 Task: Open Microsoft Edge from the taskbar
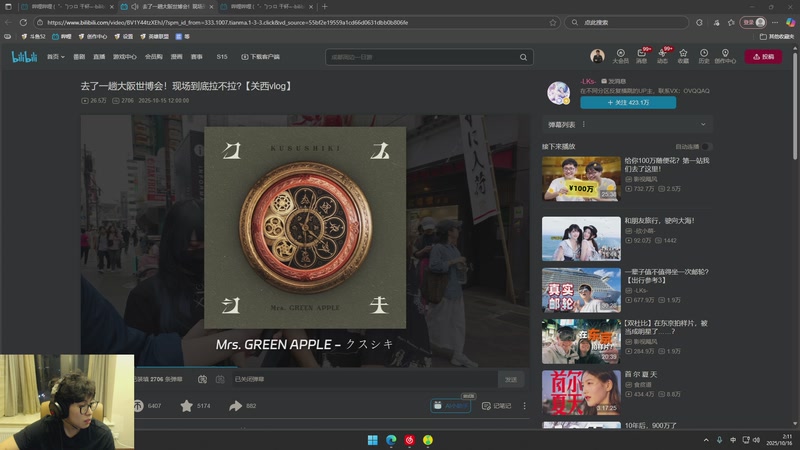pyautogui.click(x=391, y=440)
